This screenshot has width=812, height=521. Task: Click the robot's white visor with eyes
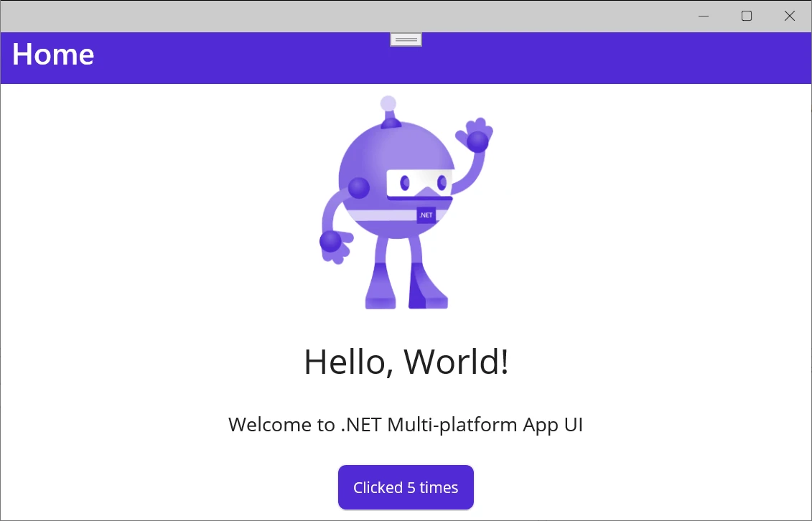(x=419, y=182)
